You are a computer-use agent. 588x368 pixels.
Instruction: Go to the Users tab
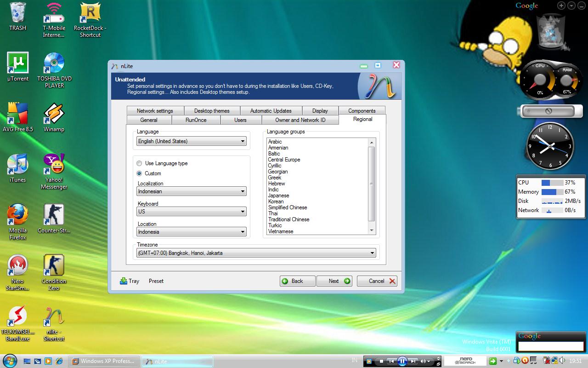[x=240, y=120]
